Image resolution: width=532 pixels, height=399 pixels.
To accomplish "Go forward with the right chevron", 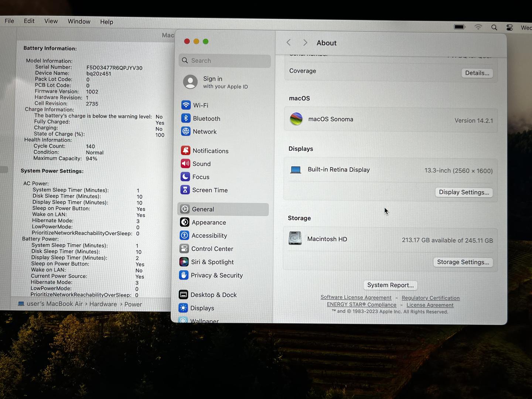I will coord(305,42).
